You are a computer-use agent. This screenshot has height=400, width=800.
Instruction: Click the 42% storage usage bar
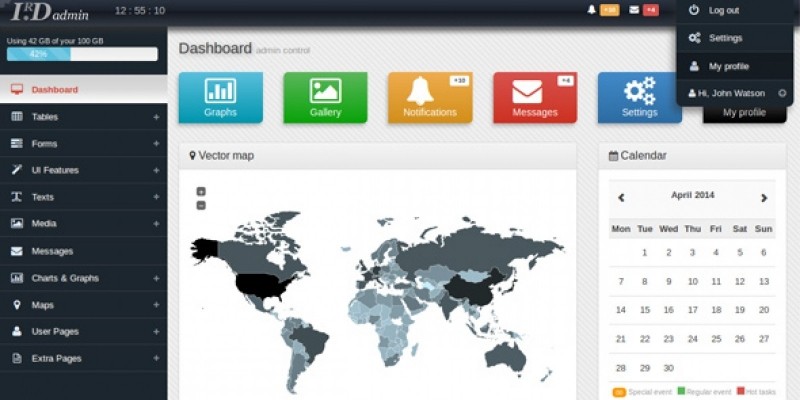click(82, 54)
